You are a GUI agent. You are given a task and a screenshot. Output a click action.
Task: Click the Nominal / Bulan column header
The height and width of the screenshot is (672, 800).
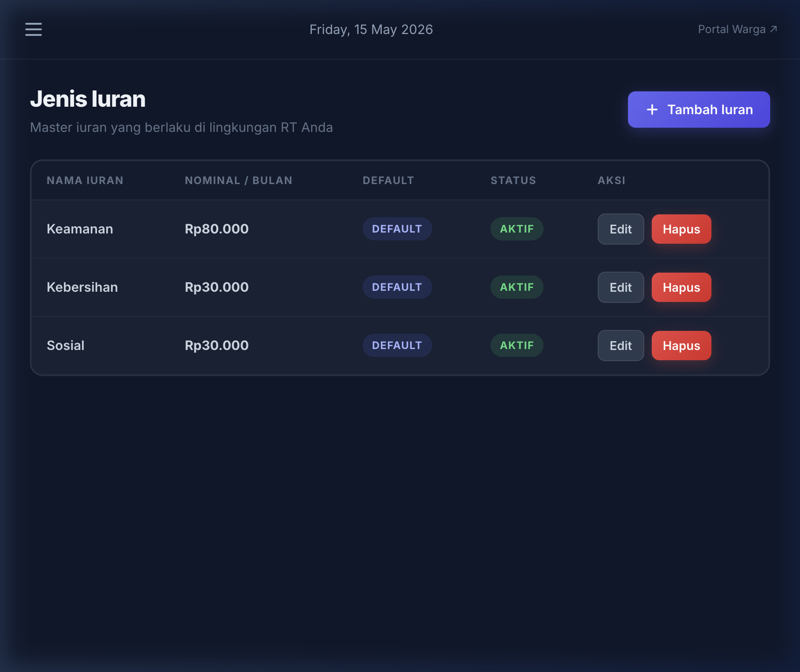[x=239, y=180]
